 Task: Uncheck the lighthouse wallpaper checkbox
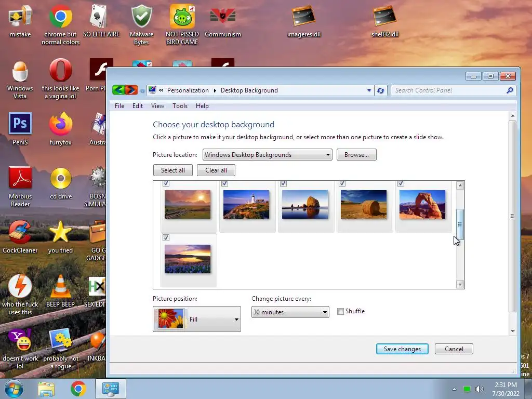pyautogui.click(x=224, y=183)
